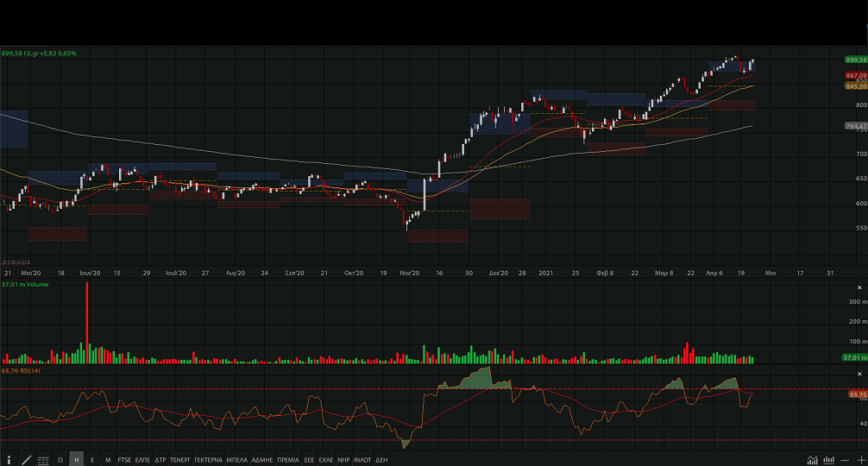Click the 550 price axis label
The height and width of the screenshot is (466, 868).
(861, 228)
